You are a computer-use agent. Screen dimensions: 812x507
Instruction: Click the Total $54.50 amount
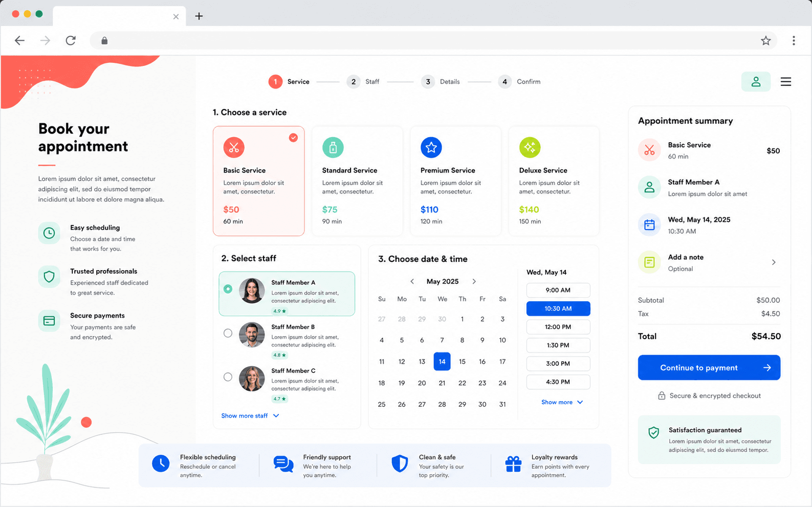[766, 336]
